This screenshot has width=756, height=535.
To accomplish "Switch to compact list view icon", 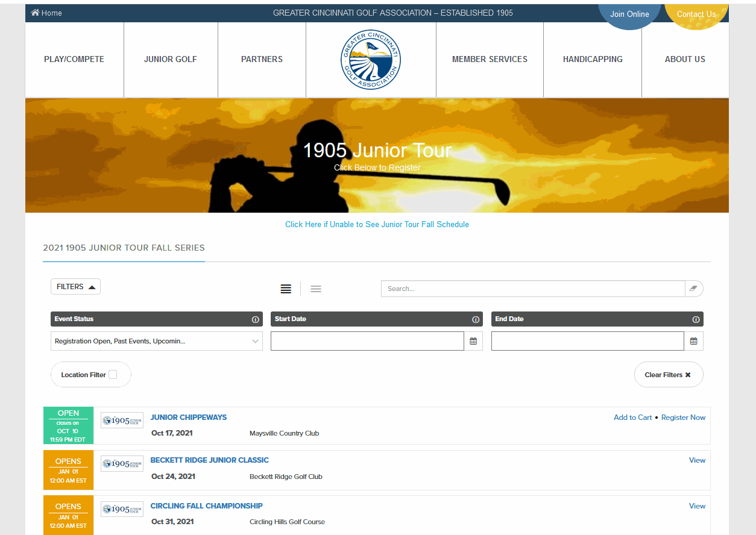I will pyautogui.click(x=316, y=289).
